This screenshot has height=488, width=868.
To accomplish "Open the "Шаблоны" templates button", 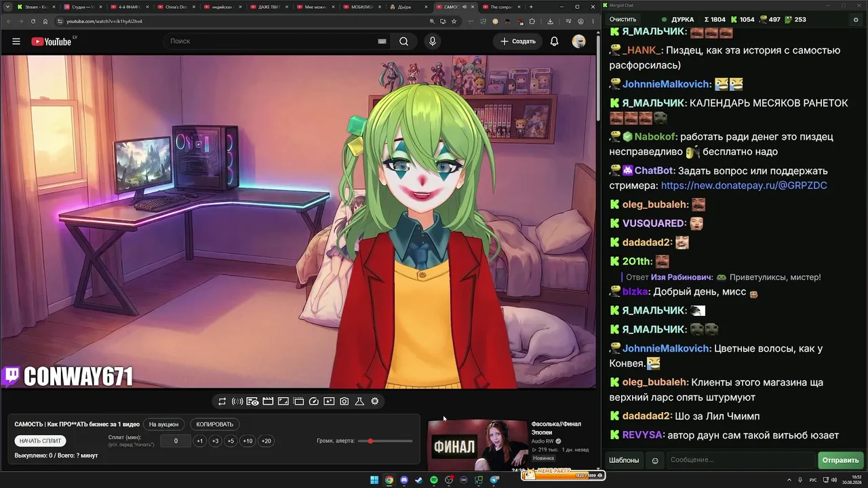I will (624, 460).
